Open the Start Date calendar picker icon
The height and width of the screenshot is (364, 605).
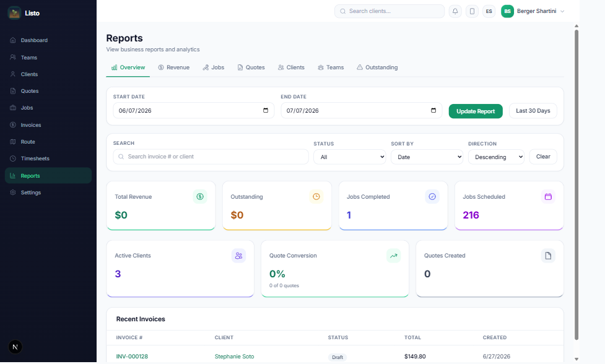266,110
